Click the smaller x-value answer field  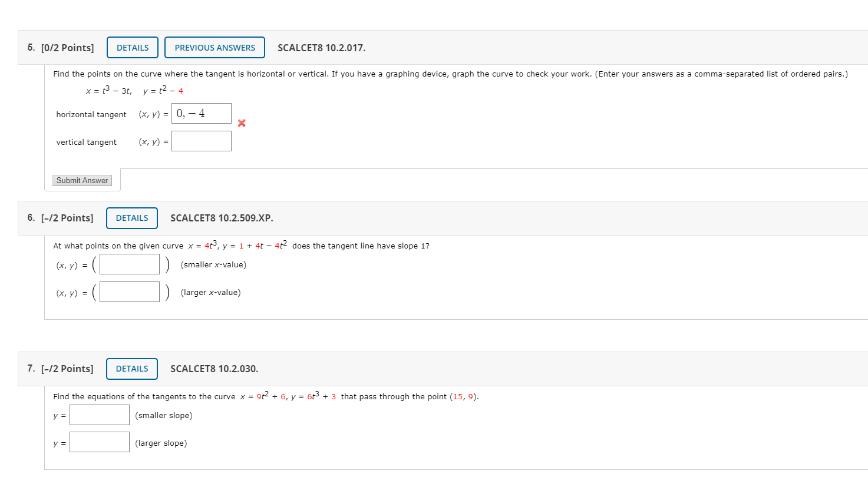[130, 264]
